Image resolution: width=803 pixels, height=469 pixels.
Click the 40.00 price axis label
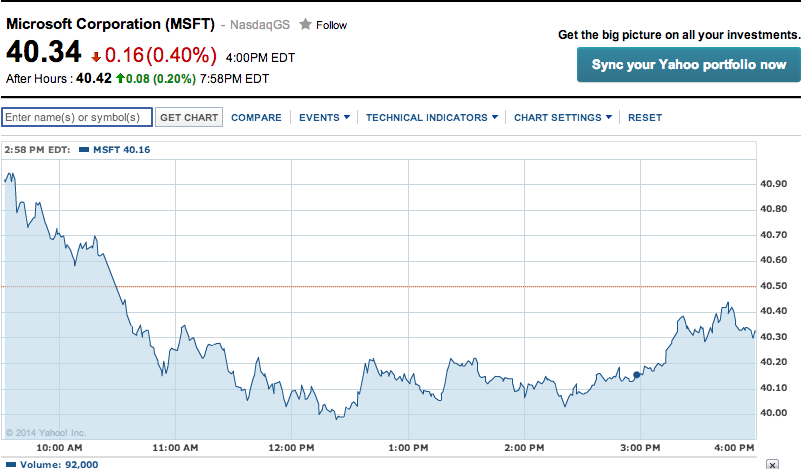pos(774,413)
